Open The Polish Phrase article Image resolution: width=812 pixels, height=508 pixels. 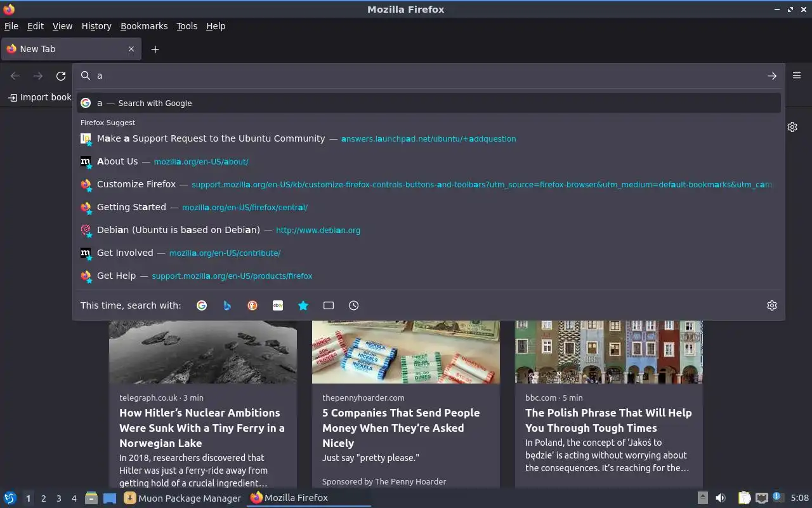608,420
